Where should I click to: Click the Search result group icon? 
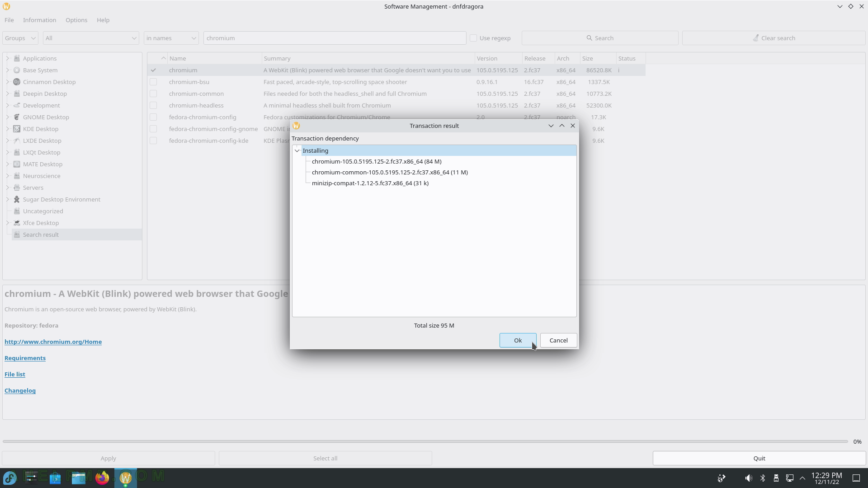click(x=17, y=235)
